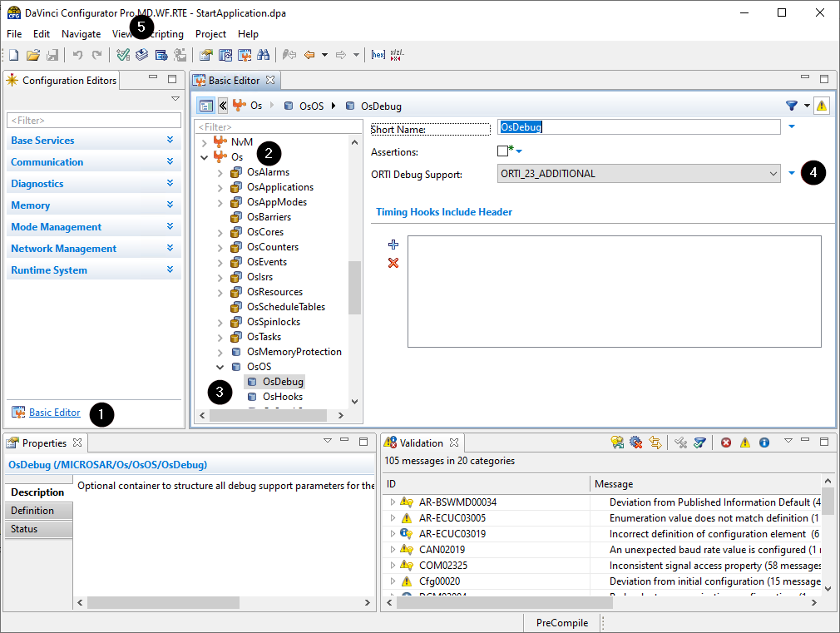
Task: Click the stacked-pages generate icon in the toolbar
Action: point(142,55)
